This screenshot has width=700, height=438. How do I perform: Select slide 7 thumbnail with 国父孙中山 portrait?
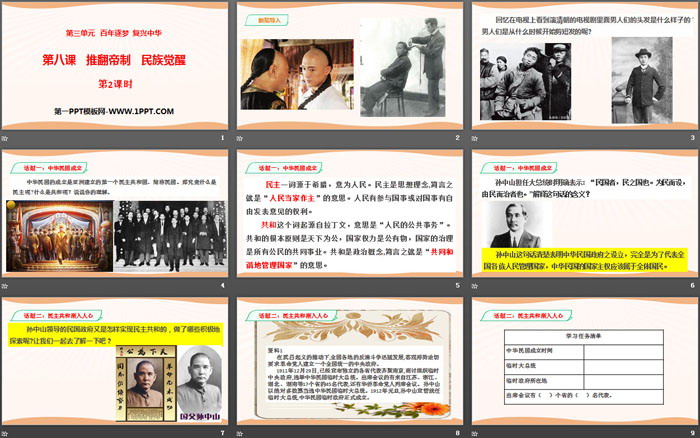[115, 361]
